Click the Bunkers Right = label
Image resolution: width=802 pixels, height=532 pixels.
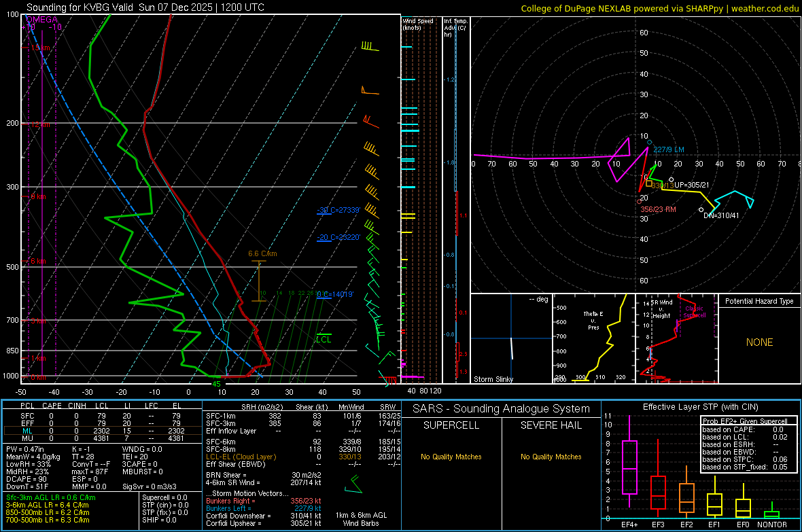(x=230, y=501)
